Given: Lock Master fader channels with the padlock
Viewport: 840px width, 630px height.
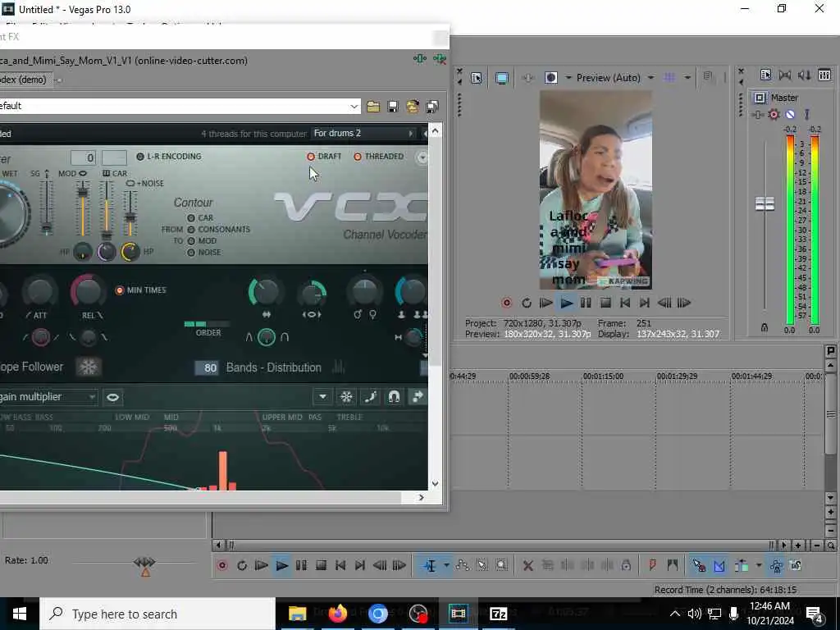Looking at the screenshot, I should point(765,327).
